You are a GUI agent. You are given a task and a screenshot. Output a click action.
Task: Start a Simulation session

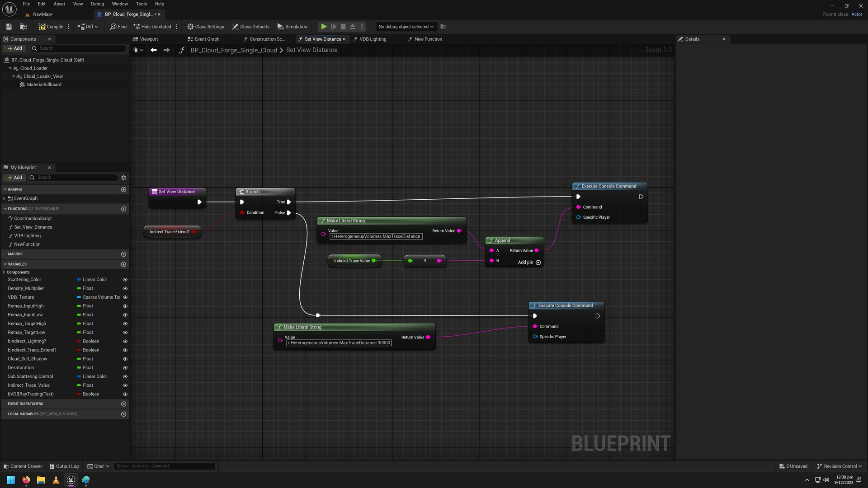point(292,26)
